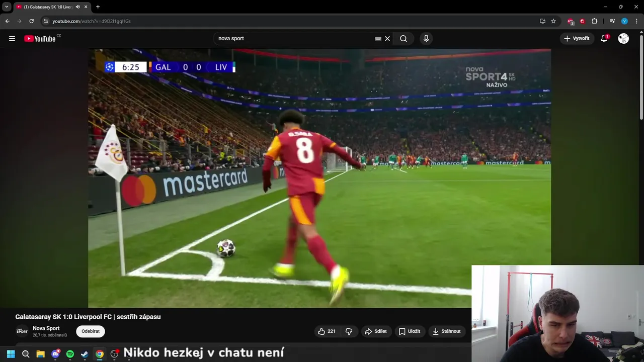Image resolution: width=644 pixels, height=362 pixels.
Task: Open Discord from the taskbar
Action: 55,354
